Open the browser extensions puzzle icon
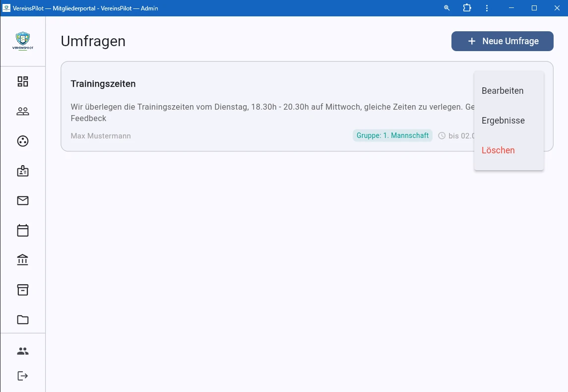 (x=466, y=8)
